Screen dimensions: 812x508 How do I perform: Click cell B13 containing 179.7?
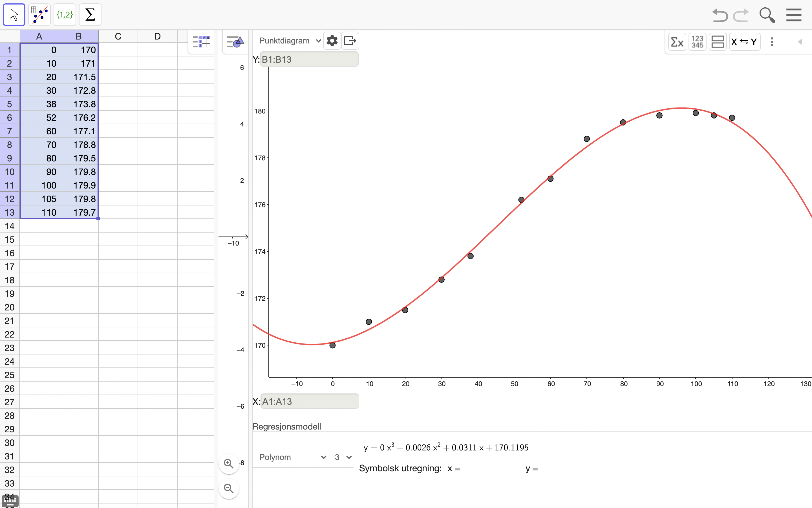click(x=78, y=212)
